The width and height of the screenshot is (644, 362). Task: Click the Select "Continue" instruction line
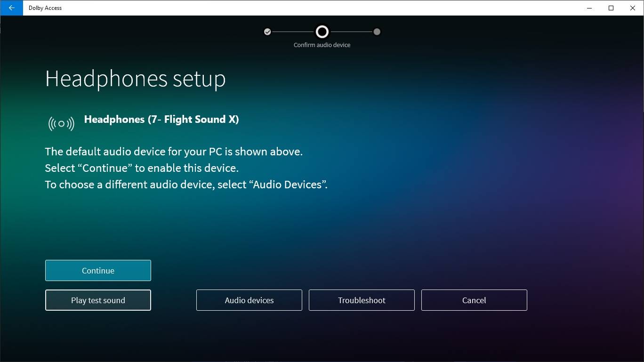[x=142, y=168]
